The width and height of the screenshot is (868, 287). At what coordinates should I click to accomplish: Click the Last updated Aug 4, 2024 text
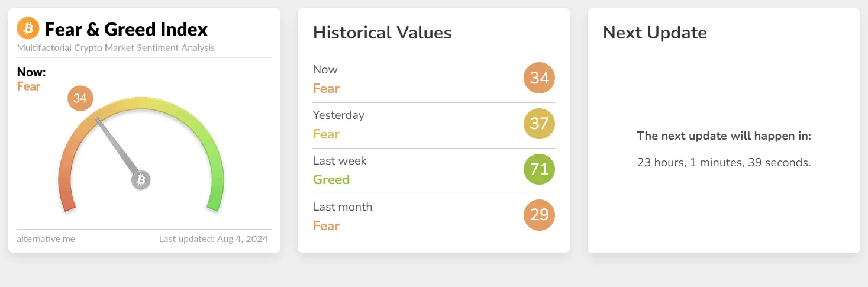point(213,239)
